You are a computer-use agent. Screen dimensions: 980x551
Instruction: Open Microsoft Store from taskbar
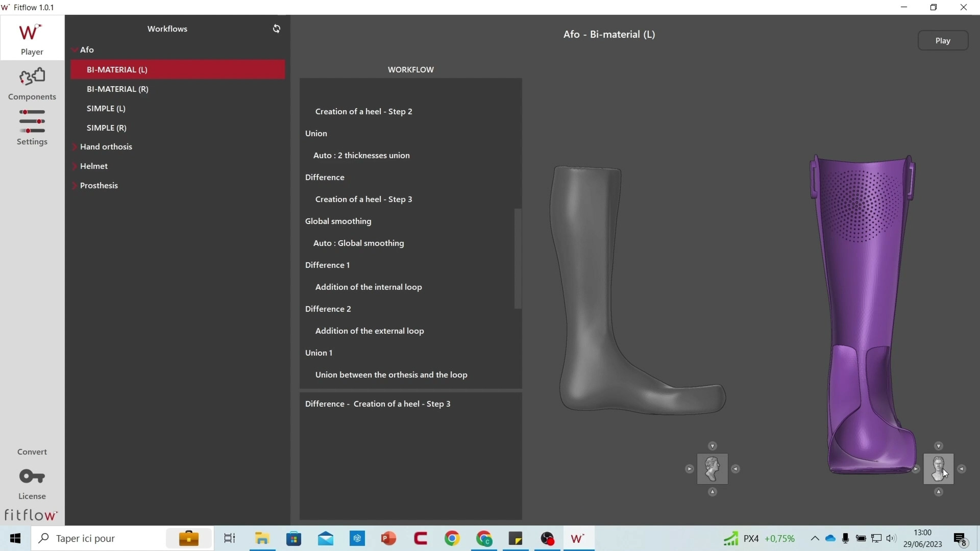coord(294,538)
